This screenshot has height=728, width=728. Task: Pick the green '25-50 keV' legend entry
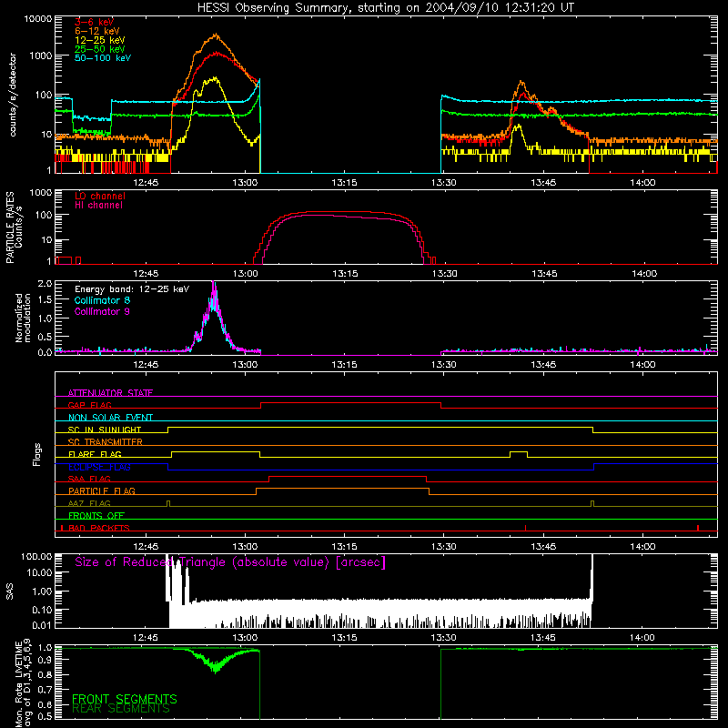point(100,49)
